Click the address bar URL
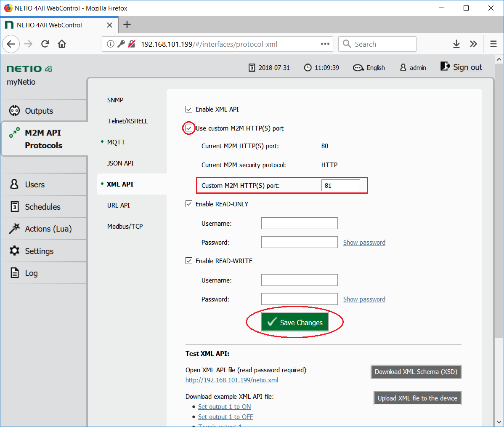Image resolution: width=504 pixels, height=427 pixels. [x=209, y=44]
